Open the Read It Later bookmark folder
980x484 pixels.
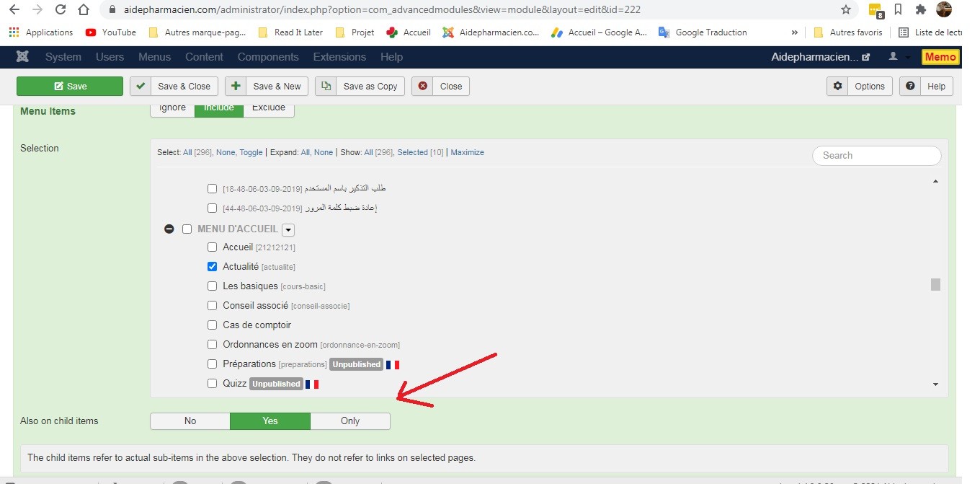(290, 32)
